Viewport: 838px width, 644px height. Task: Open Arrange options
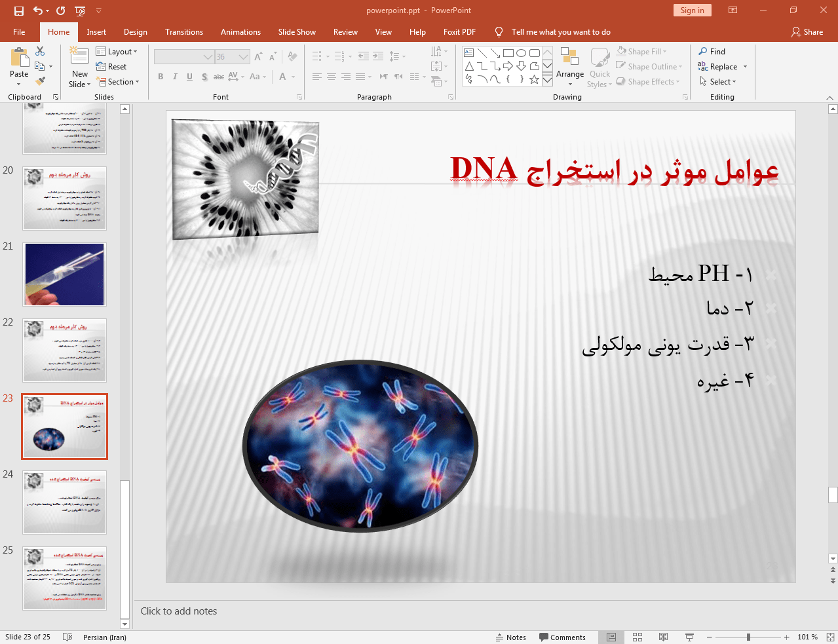pos(570,67)
